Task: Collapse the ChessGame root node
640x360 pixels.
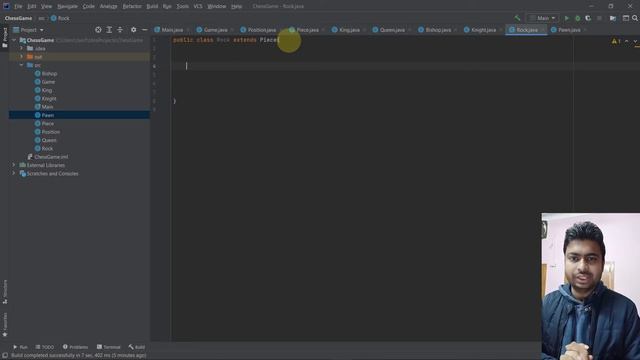Action: pyautogui.click(x=14, y=40)
